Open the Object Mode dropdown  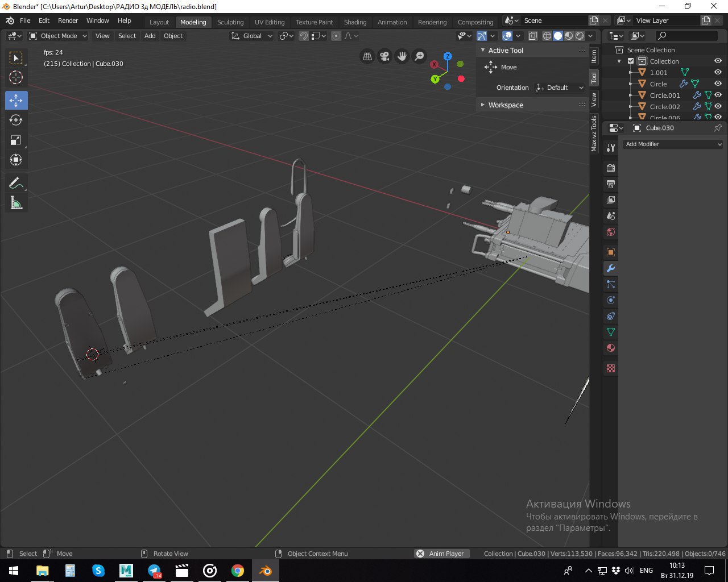tap(57, 36)
